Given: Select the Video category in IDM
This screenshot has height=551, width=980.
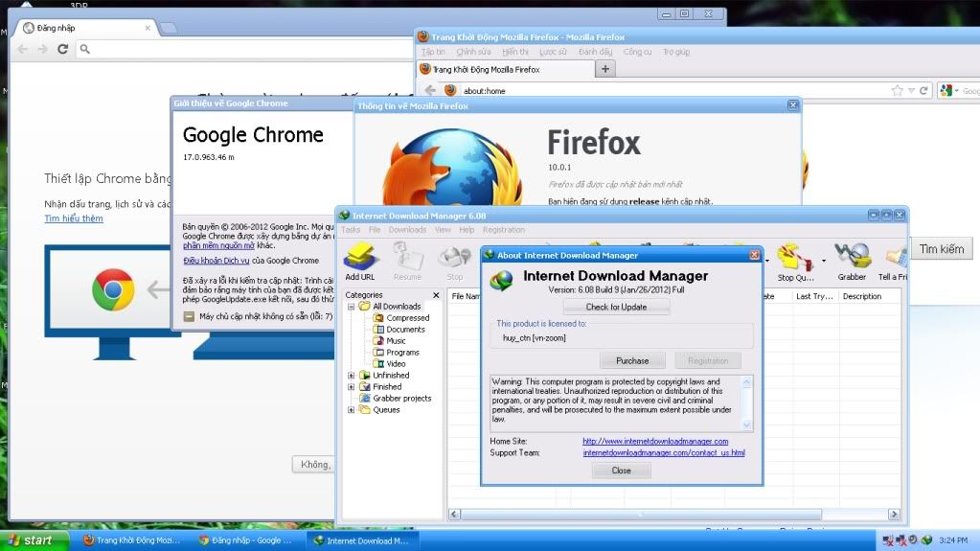Looking at the screenshot, I should pos(389,363).
